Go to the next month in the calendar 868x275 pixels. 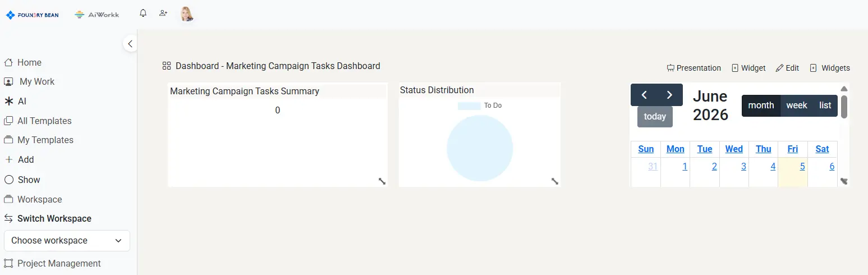point(669,95)
